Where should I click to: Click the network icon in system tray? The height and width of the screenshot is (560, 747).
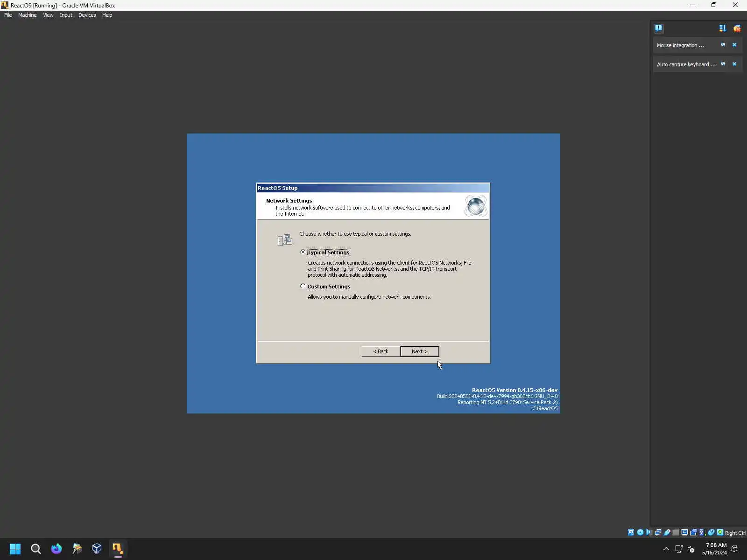pyautogui.click(x=679, y=549)
